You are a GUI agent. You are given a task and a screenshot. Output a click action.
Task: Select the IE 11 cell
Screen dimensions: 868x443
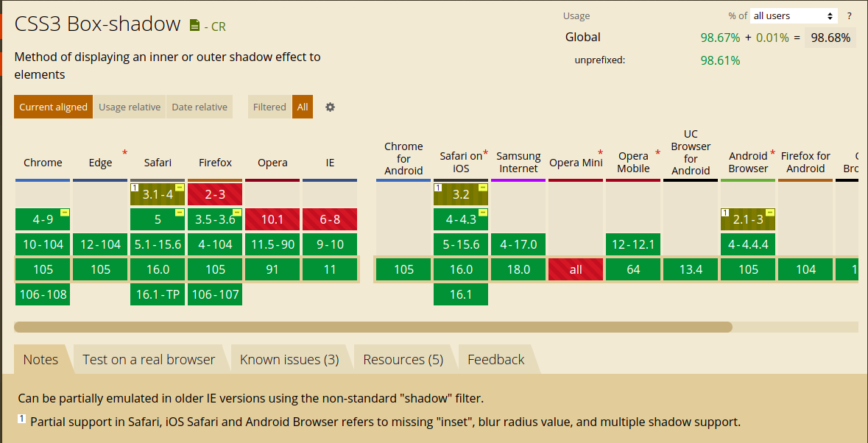(330, 269)
